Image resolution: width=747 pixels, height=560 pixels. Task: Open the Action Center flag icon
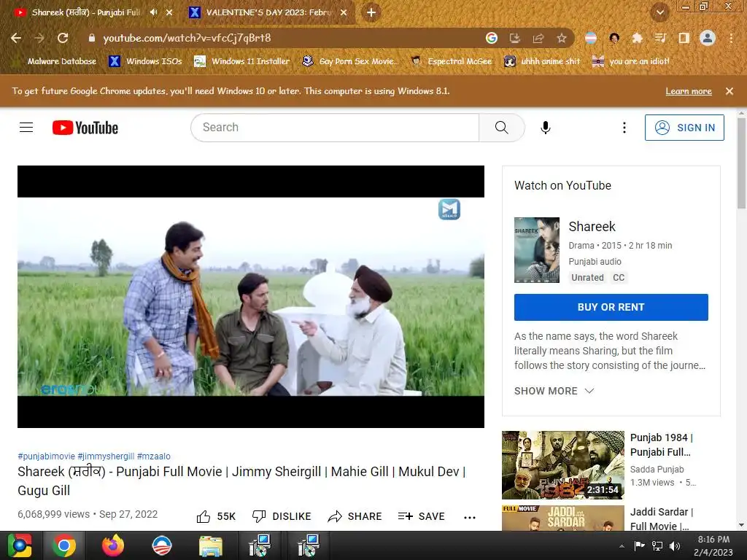tap(639, 546)
